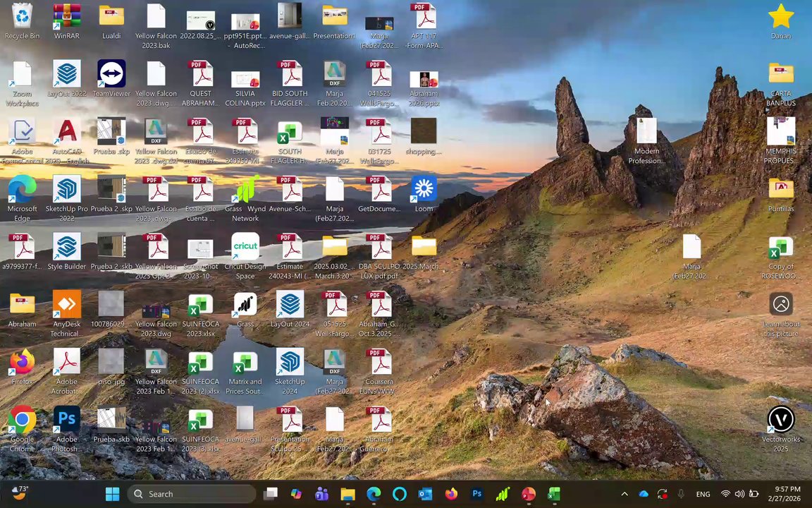This screenshot has width=812, height=508.
Task: Select the Adobe Photoshop desktop shortcut
Action: [67, 429]
